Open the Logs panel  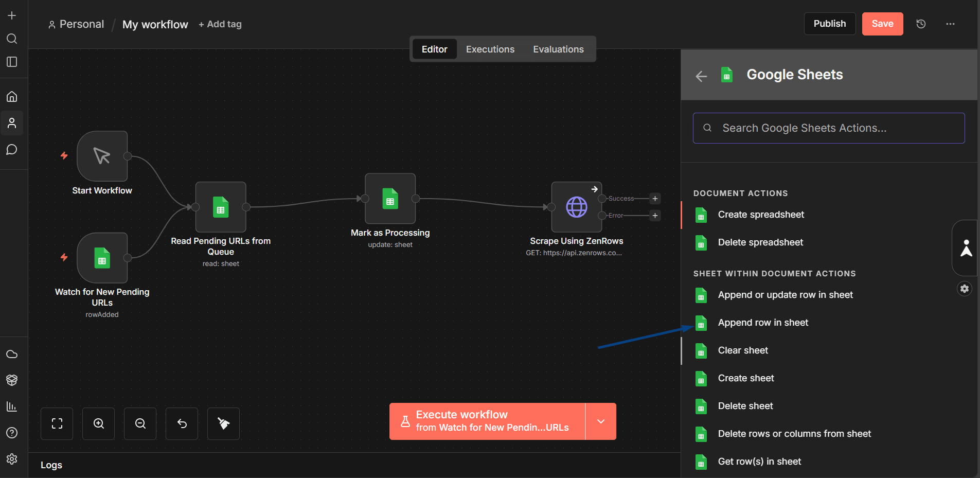[x=51, y=465]
